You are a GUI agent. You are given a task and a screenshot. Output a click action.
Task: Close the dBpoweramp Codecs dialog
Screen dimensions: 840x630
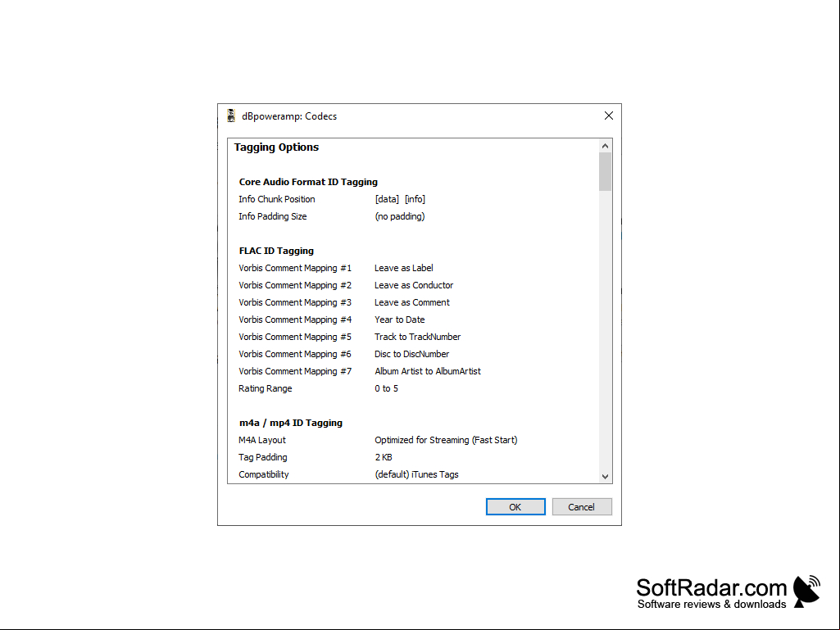[x=609, y=116]
